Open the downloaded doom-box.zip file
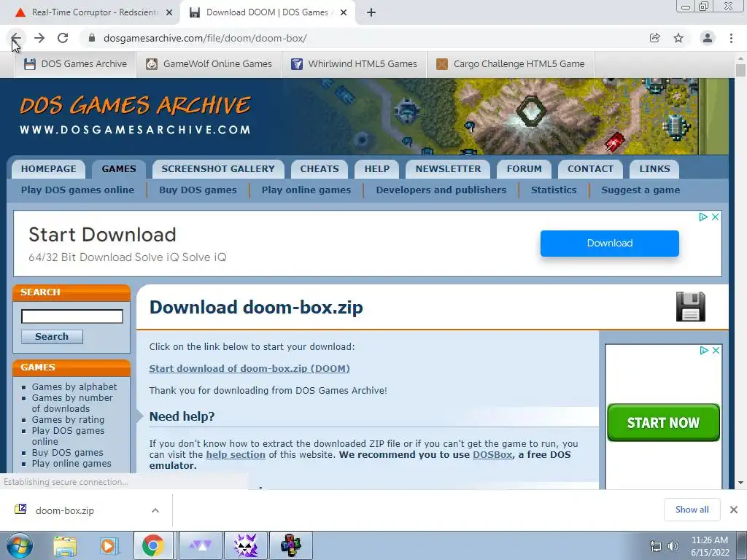This screenshot has height=560, width=747. click(65, 510)
